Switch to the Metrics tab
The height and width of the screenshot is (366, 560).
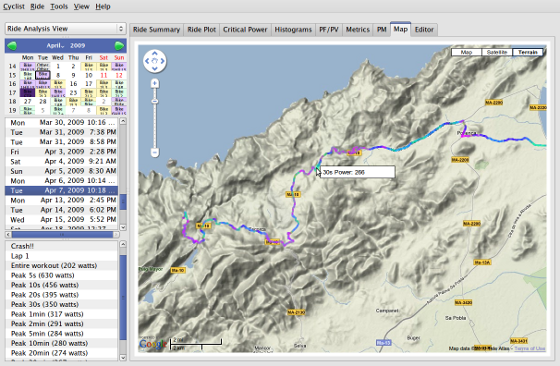(x=358, y=30)
